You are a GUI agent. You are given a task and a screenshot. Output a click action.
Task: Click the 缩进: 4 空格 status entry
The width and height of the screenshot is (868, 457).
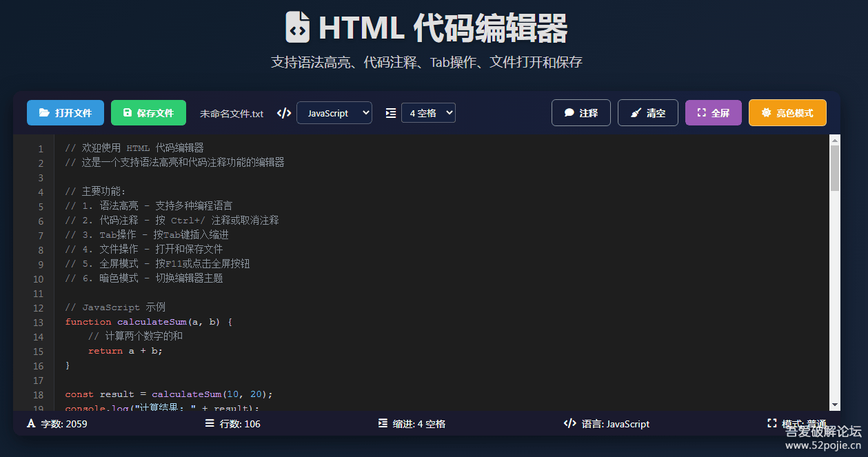(412, 424)
